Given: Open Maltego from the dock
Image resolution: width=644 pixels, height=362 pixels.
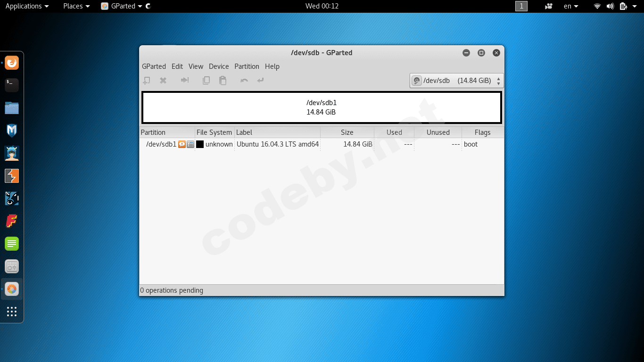Looking at the screenshot, I should (x=12, y=198).
